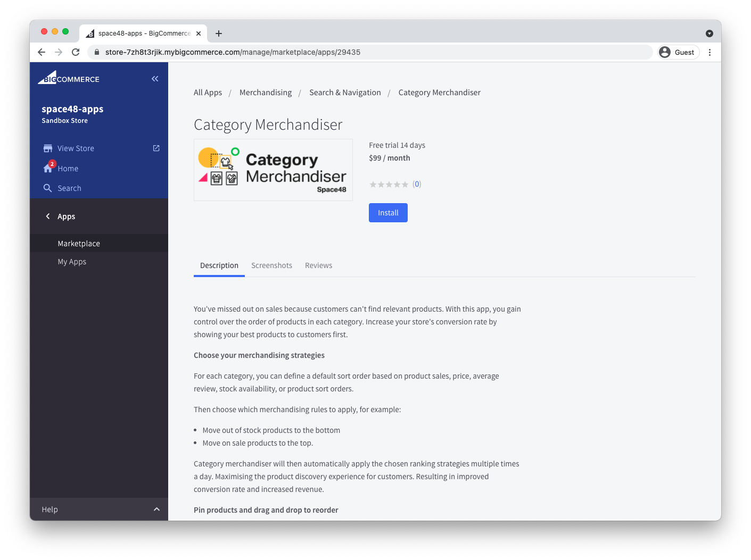The height and width of the screenshot is (560, 751).
Task: Click the Category Merchandiser app logo image
Action: pos(273,170)
